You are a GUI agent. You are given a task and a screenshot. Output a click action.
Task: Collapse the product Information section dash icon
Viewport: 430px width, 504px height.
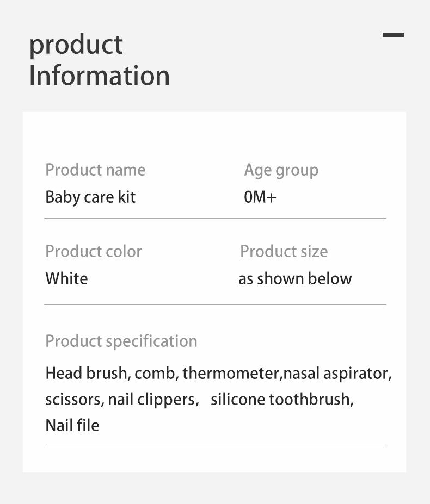pos(393,35)
